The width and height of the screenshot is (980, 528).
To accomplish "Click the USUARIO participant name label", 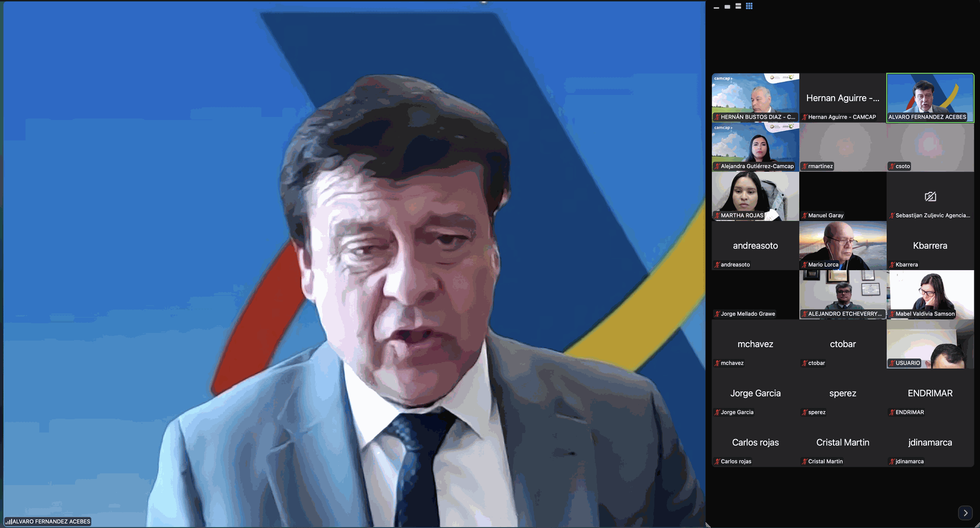I will tap(908, 363).
